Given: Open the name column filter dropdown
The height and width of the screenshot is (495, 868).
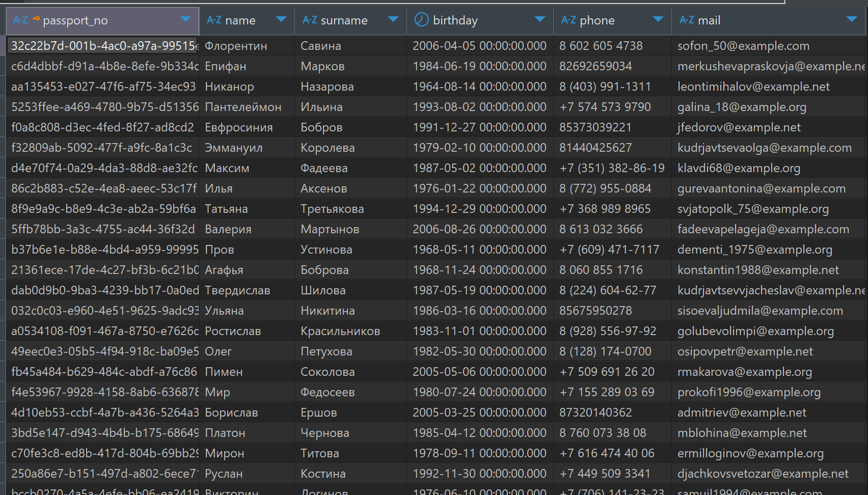Looking at the screenshot, I should pos(281,19).
